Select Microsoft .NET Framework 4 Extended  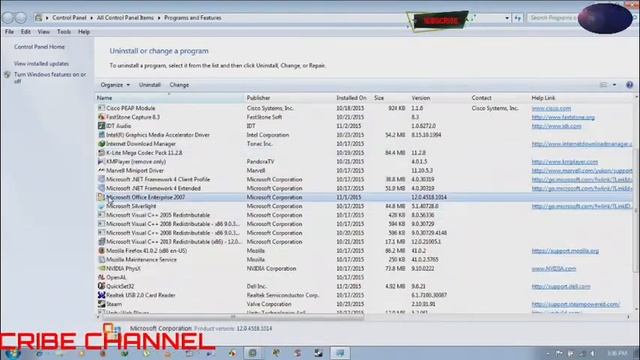tap(363, 188)
